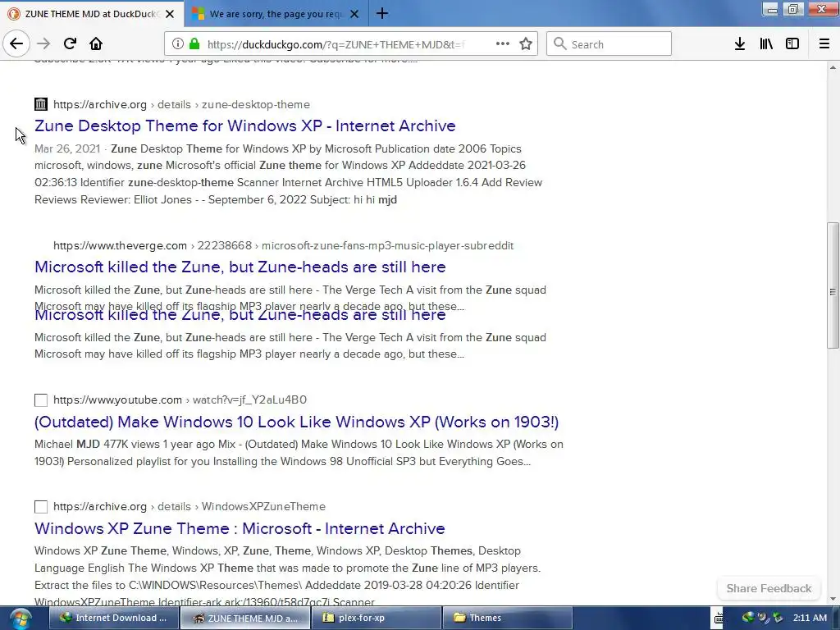The image size is (840, 630).
Task: Open the Windows Start orb
Action: [20, 619]
